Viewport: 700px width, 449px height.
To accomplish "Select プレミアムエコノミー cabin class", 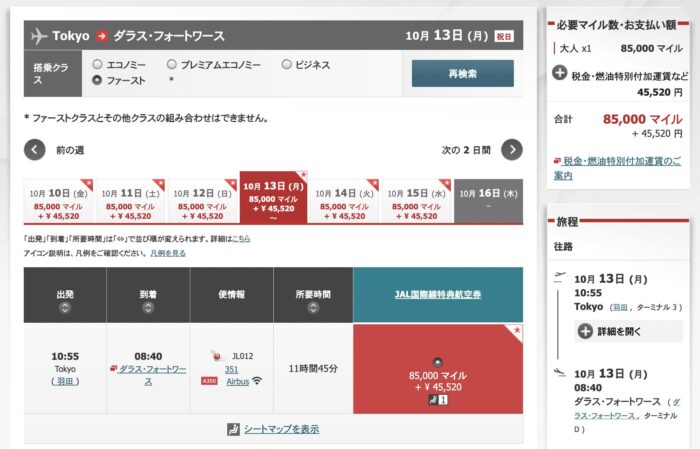I will tap(172, 64).
